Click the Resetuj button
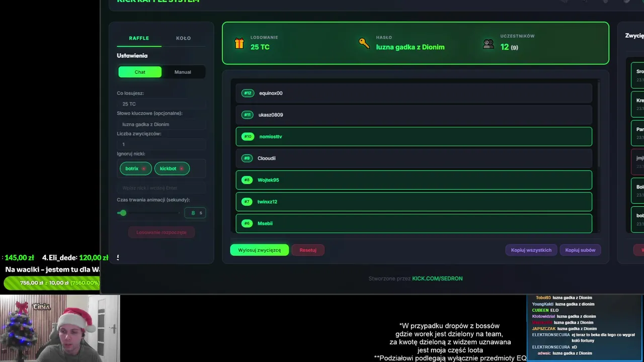Viewport: 644px width, 362px height. [308, 250]
